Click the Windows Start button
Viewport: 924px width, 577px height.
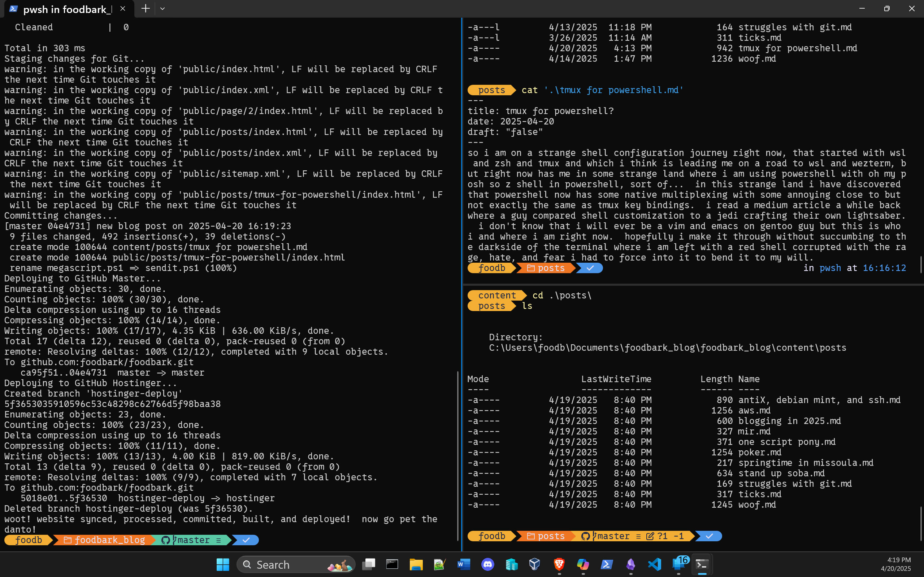(222, 564)
